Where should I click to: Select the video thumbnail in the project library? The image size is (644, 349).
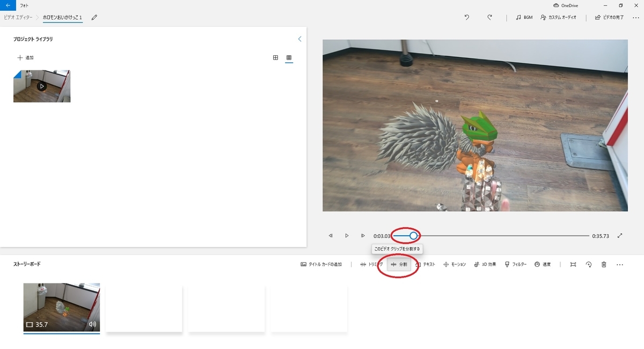pos(42,86)
